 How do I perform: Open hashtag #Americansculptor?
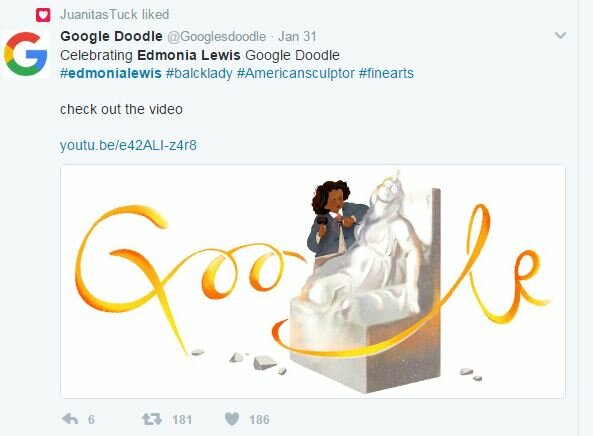click(x=296, y=73)
